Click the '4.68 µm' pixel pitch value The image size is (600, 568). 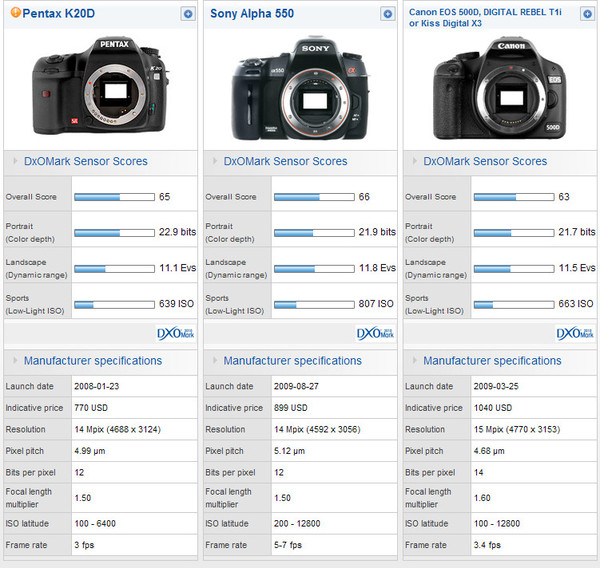(489, 451)
